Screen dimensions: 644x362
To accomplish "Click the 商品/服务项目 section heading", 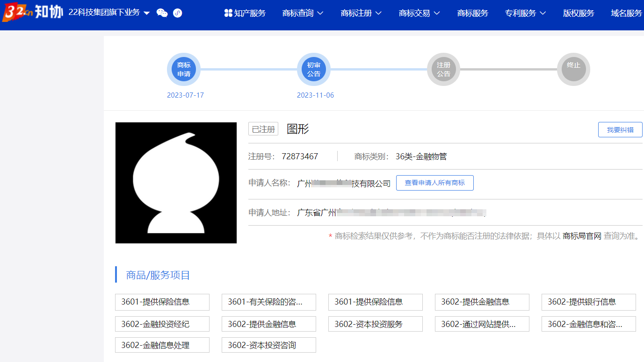I will point(158,275).
